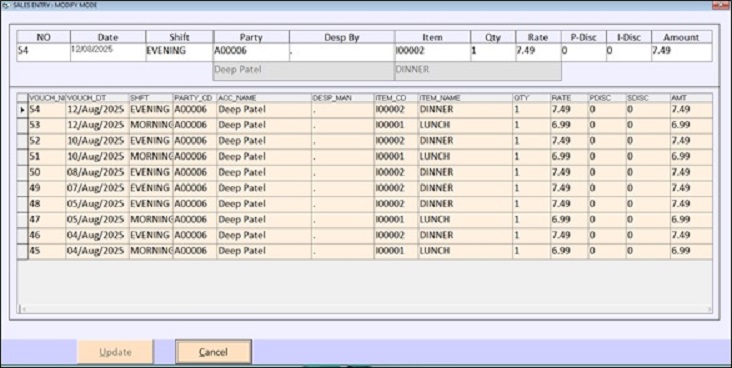Click the PARTY_CD column header

click(195, 98)
